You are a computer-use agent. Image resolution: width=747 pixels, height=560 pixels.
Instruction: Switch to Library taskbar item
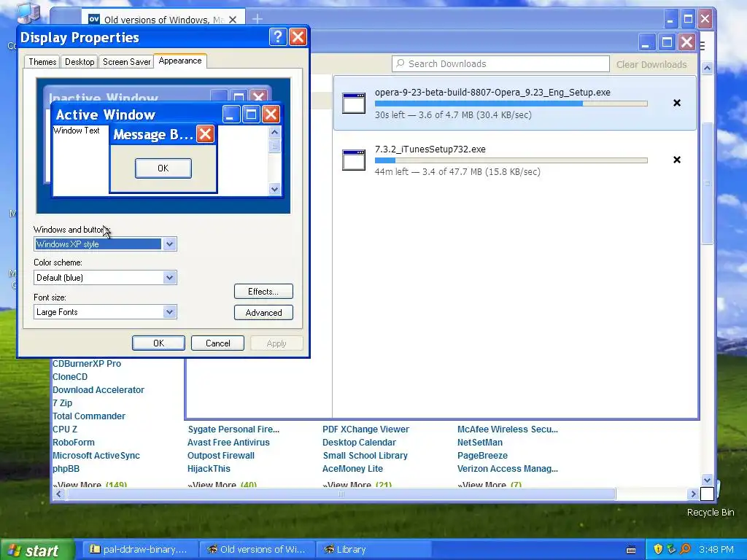(374, 550)
